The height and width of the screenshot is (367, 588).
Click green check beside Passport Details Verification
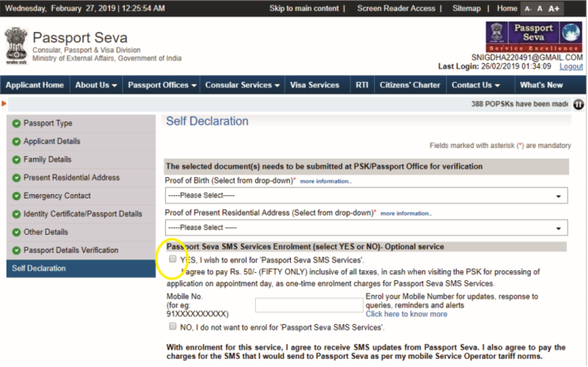[x=17, y=250]
